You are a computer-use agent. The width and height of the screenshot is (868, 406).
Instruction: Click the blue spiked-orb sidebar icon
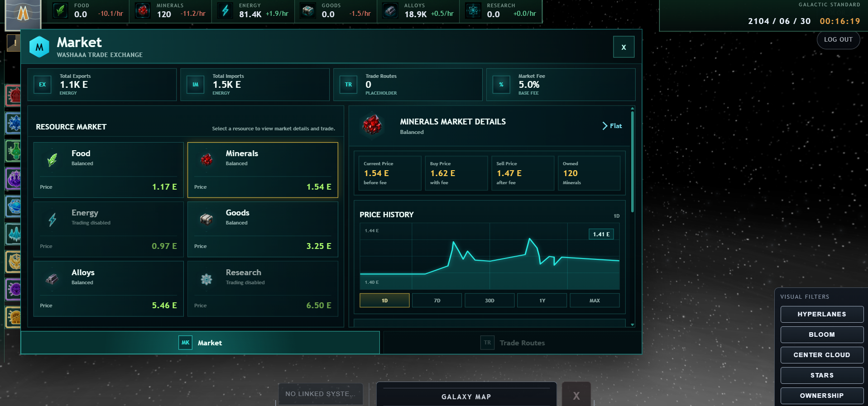pos(14,123)
